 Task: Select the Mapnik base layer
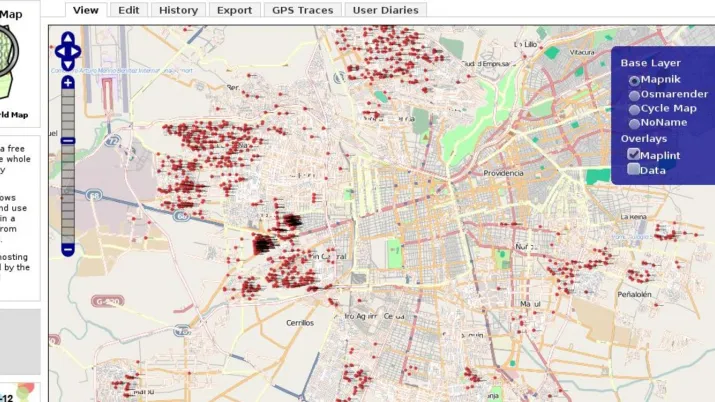pyautogui.click(x=634, y=79)
